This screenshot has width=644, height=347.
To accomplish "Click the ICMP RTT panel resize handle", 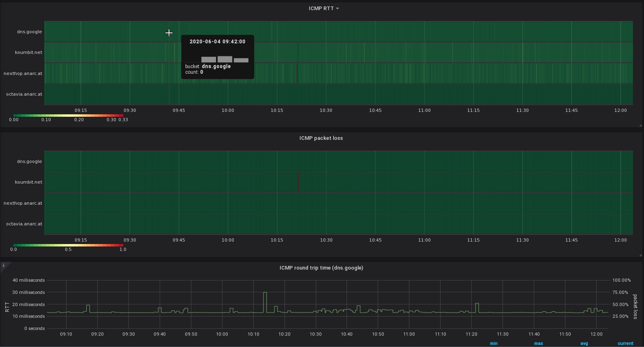I will coord(640,125).
